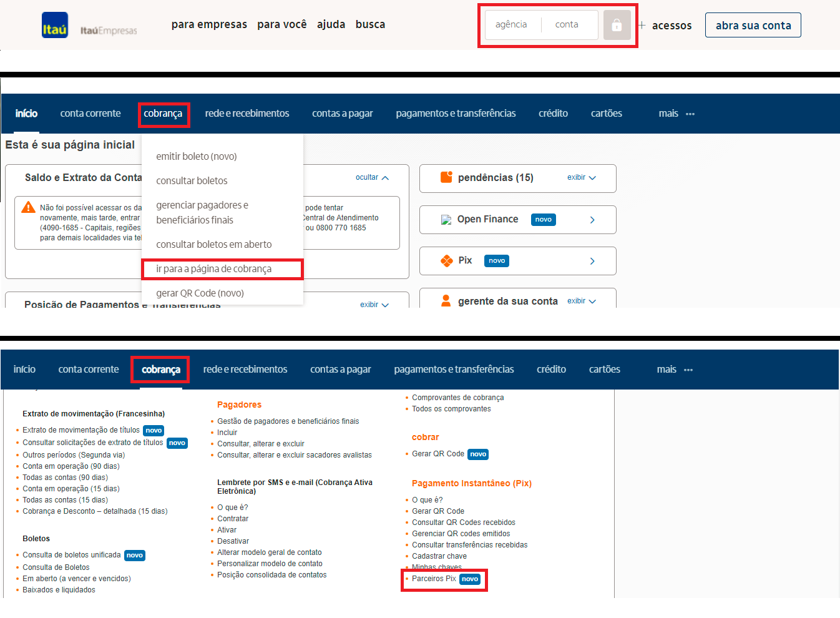Open Outros períodos (Segunda via) link

(74, 455)
